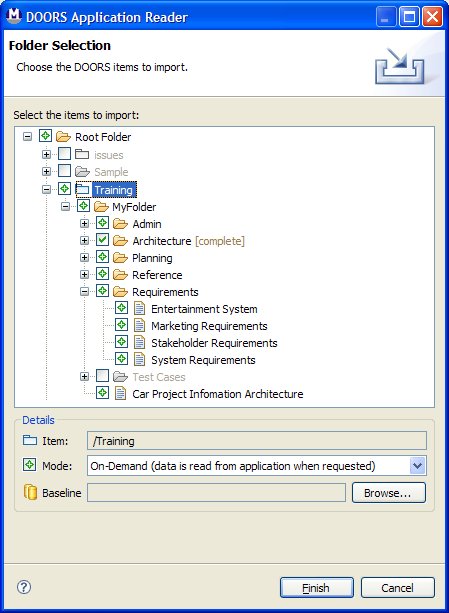Click the Architecture folder icon
Viewport: 449px width, 613px height.
[x=120, y=241]
